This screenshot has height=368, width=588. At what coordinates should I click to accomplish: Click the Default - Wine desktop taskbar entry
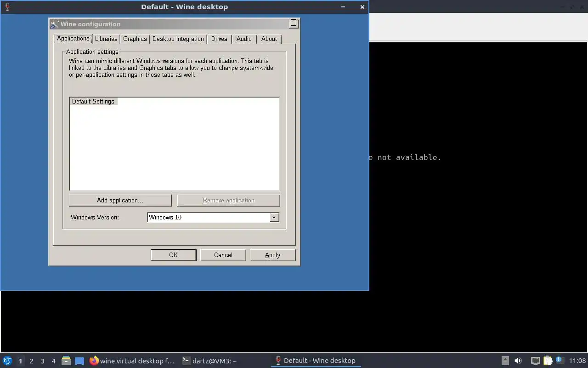pos(316,361)
